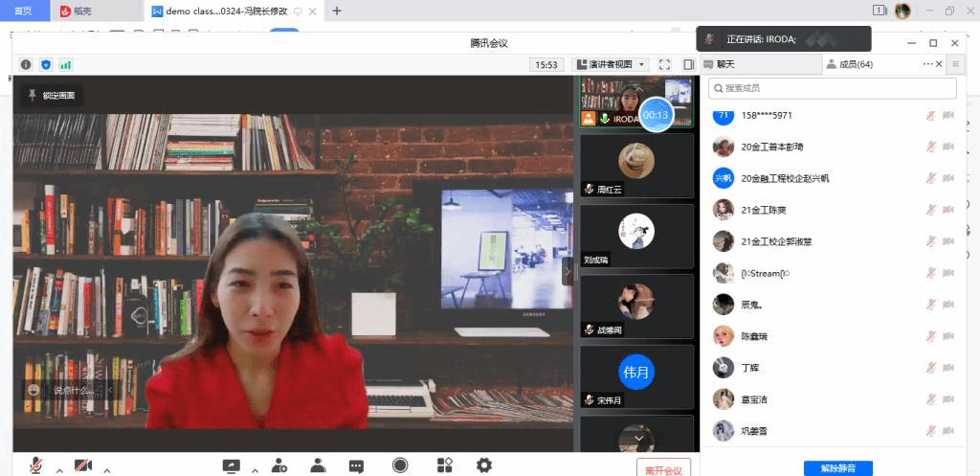Open the chat bubble icon in bottom toolbar

click(356, 465)
